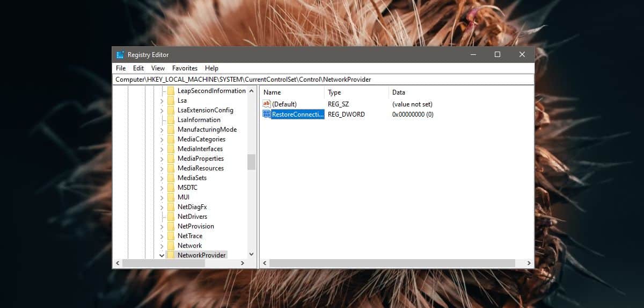Click the Registry Editor app icon in title bar
The height and width of the screenshot is (308, 644).
point(120,54)
